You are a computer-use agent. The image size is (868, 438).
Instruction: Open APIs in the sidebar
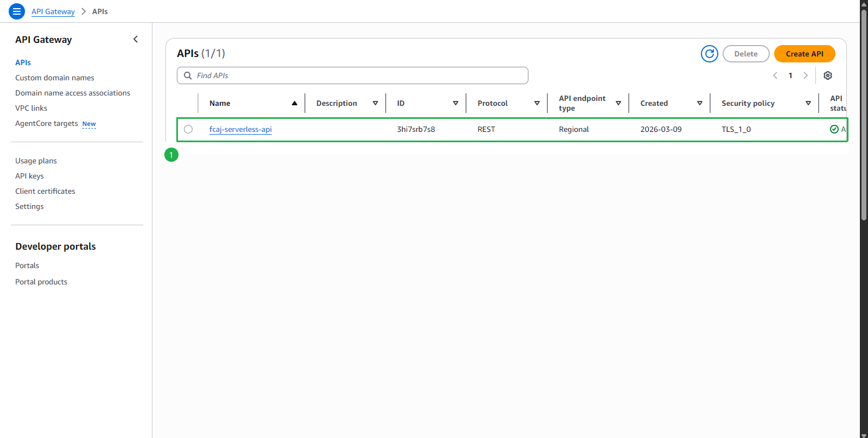tap(23, 62)
